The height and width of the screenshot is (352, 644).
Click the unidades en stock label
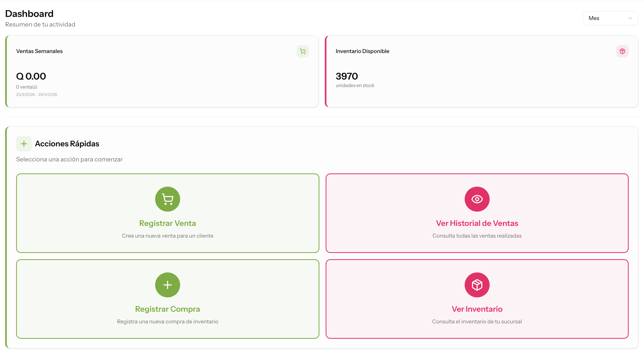tap(355, 86)
